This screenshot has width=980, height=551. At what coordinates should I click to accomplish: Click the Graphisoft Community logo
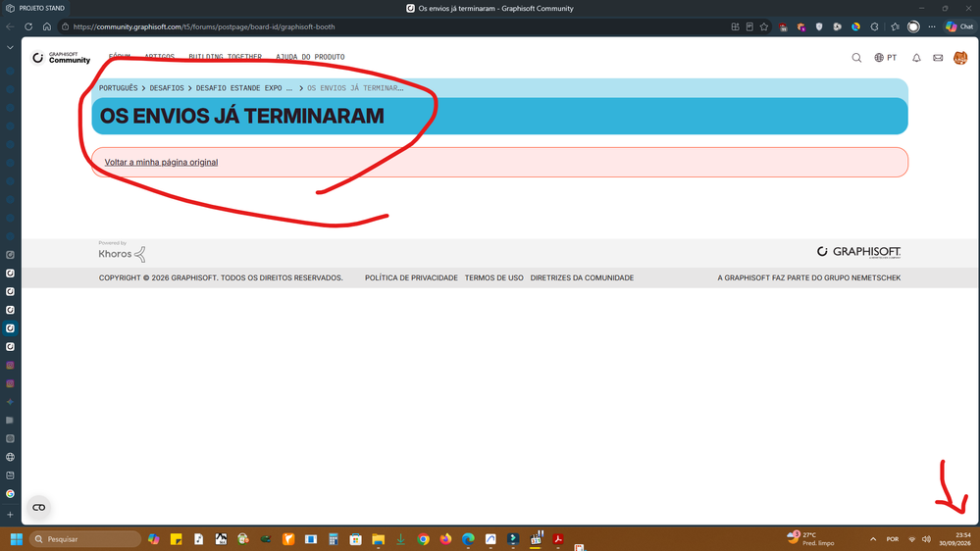click(x=61, y=58)
